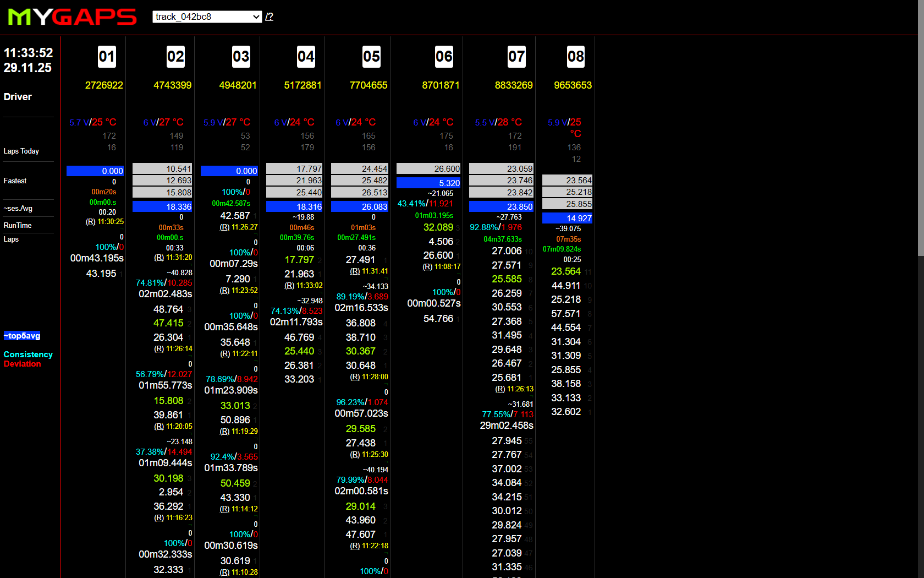Select lane 08 number badge
Viewport: 924px width, 578px height.
click(576, 57)
